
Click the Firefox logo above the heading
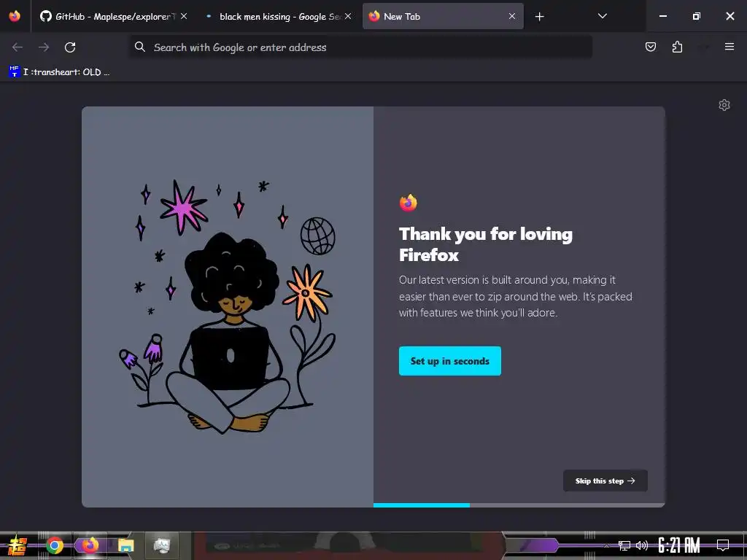409,203
